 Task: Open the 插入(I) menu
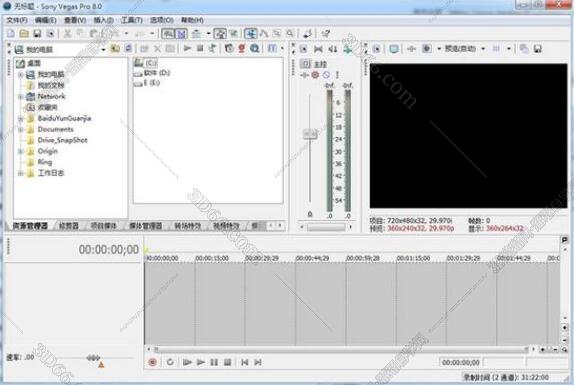pos(103,20)
